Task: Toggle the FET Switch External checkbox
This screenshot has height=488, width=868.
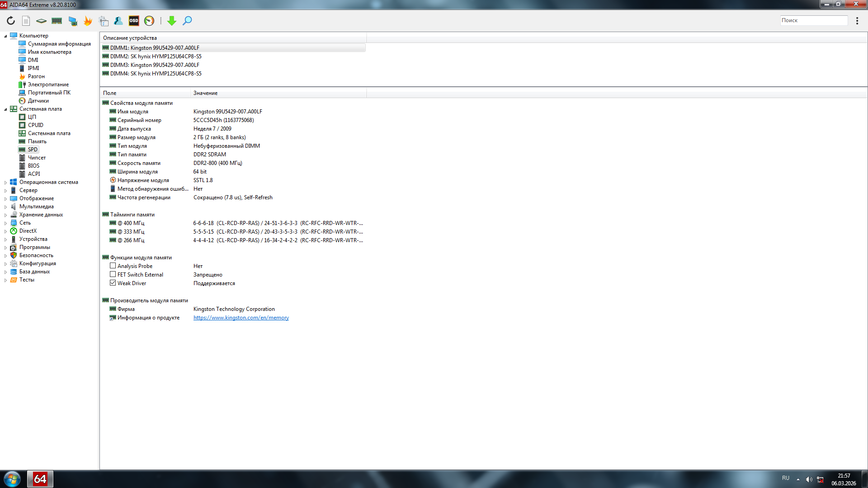Action: point(113,275)
